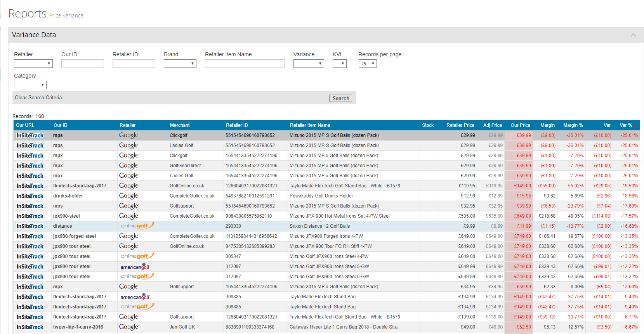Open the Variance filter dropdown
Viewport: 644px width, 334px height.
[x=309, y=64]
